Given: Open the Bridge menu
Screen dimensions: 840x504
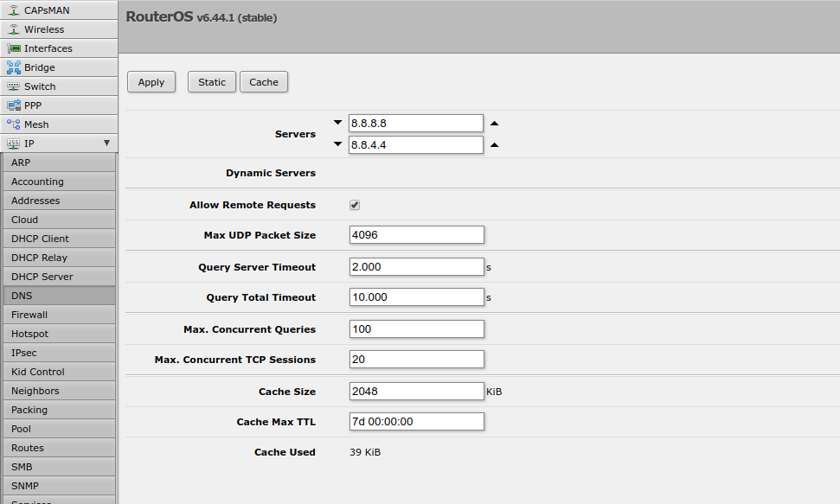Looking at the screenshot, I should pyautogui.click(x=59, y=67).
